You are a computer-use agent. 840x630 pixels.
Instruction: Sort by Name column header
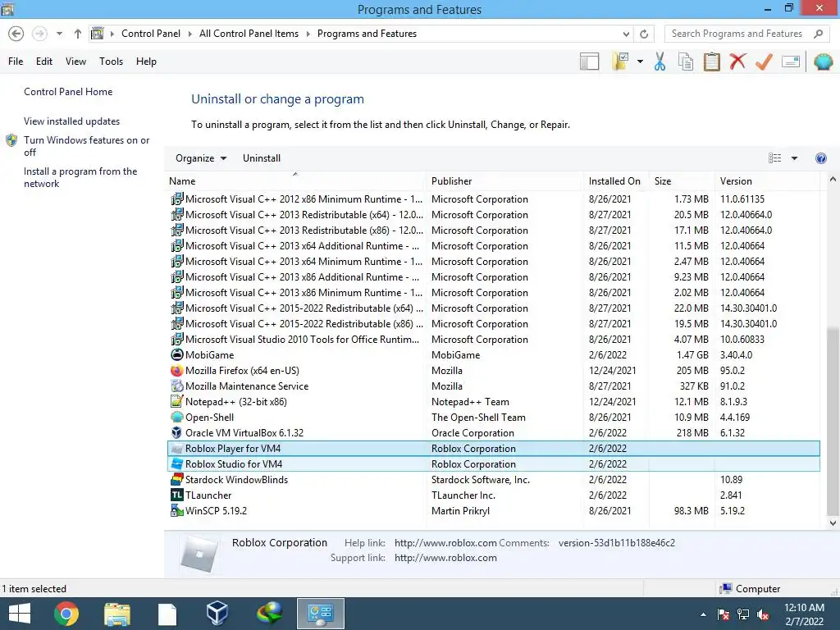click(294, 181)
